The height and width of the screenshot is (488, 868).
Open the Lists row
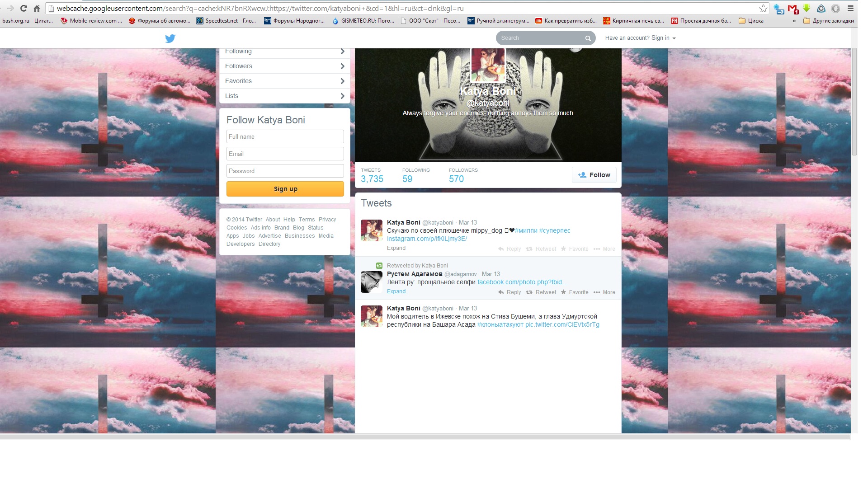click(285, 96)
